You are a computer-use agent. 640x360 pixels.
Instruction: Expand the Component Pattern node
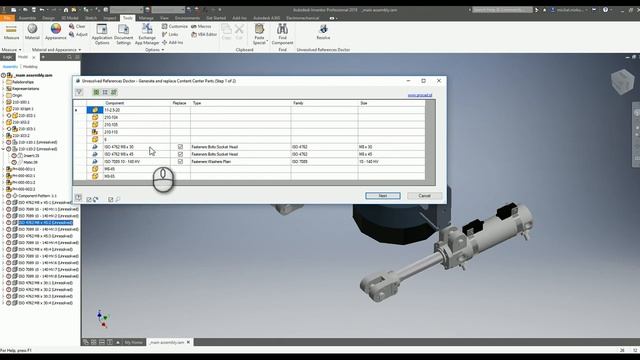coord(3,196)
